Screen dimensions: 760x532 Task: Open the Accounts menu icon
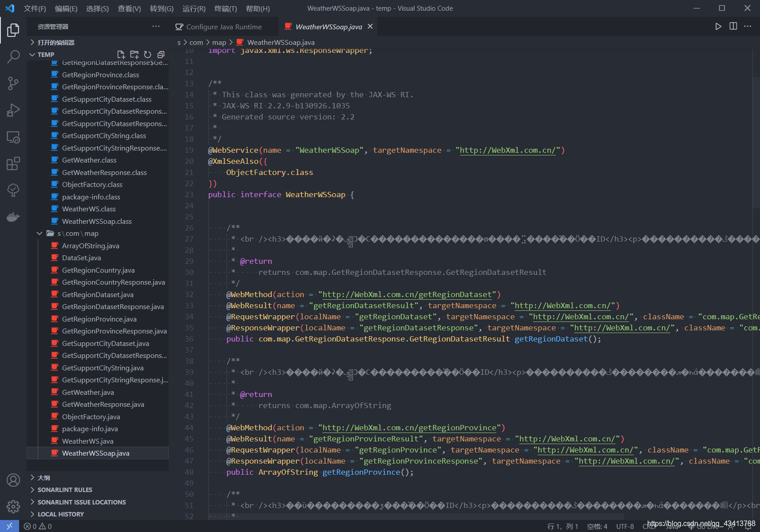coord(13,480)
